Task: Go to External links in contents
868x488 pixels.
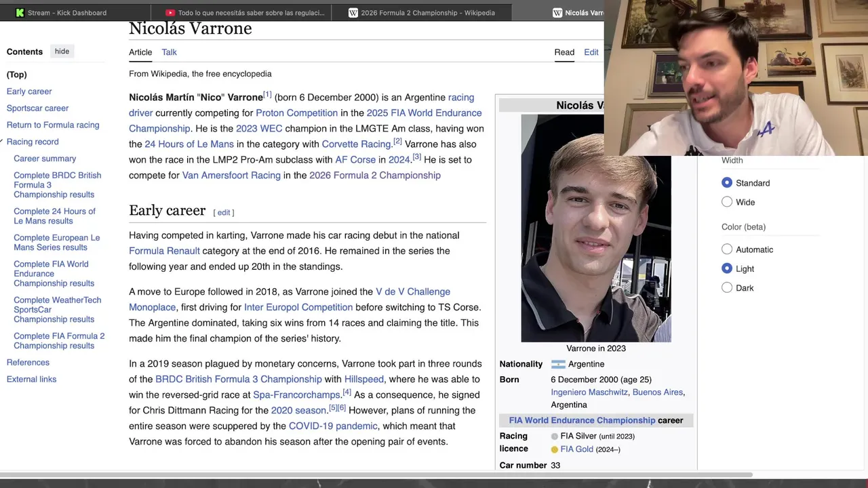Action: tap(31, 380)
